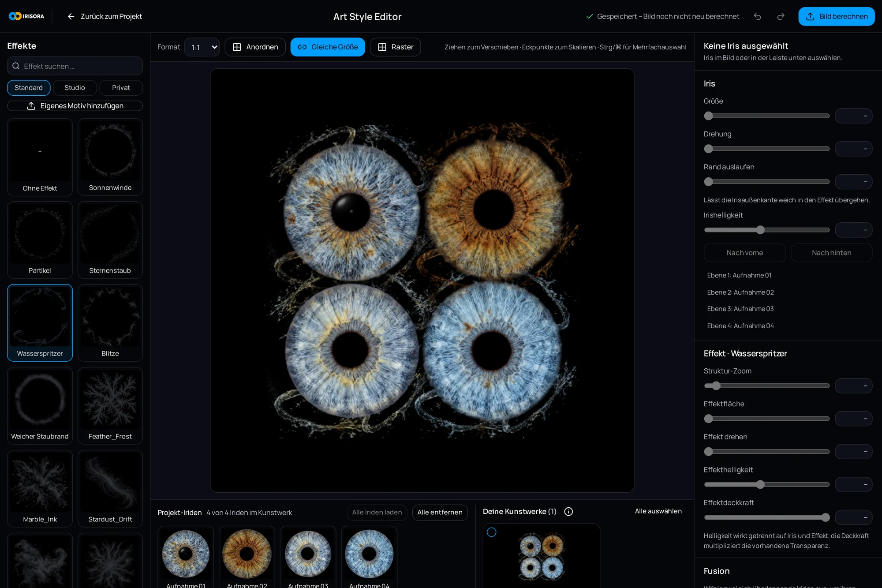Click the Nach vorne button
The image size is (882, 588).
[744, 253]
